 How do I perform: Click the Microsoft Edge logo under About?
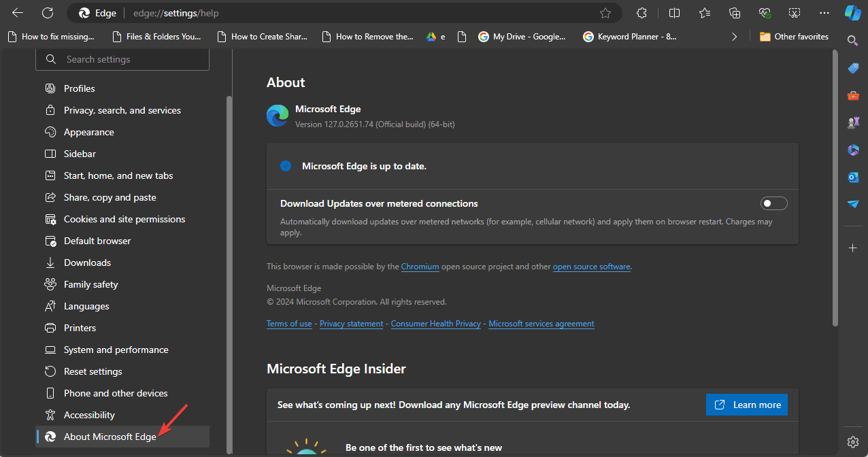click(278, 116)
